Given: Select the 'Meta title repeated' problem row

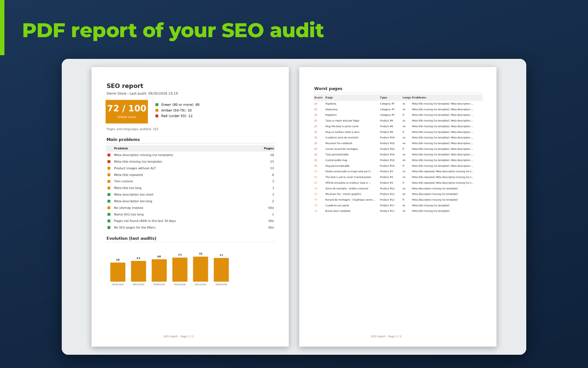Looking at the screenshot, I should pyautogui.click(x=190, y=175).
